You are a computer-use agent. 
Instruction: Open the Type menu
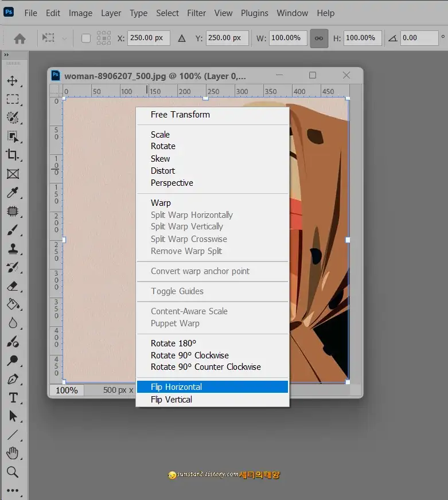tap(138, 13)
